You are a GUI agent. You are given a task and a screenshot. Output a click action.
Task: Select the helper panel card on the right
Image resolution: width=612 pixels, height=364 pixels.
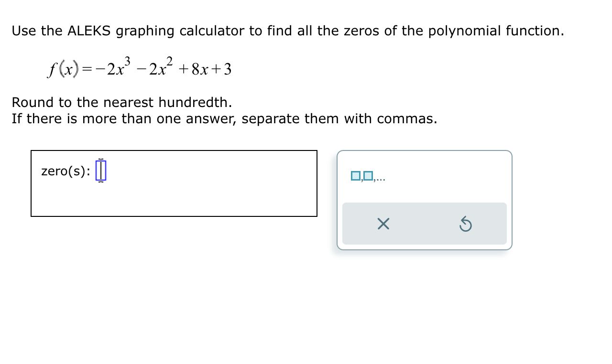click(425, 200)
